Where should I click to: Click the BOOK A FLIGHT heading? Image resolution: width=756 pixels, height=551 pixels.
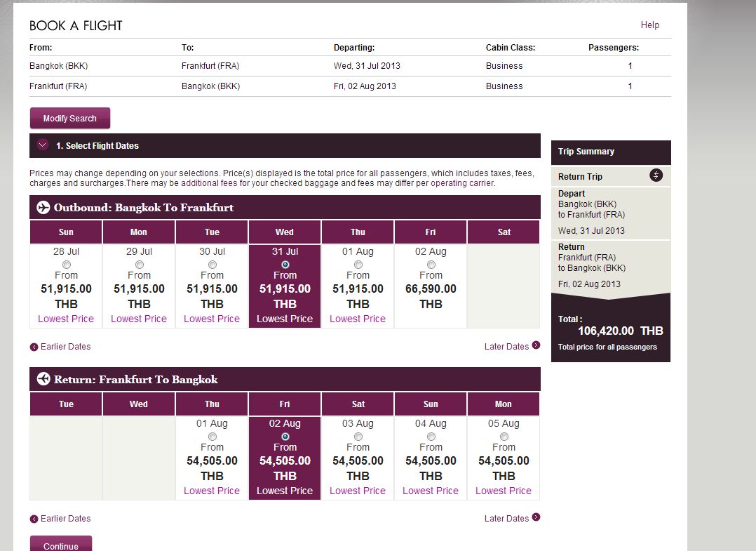coord(76,25)
